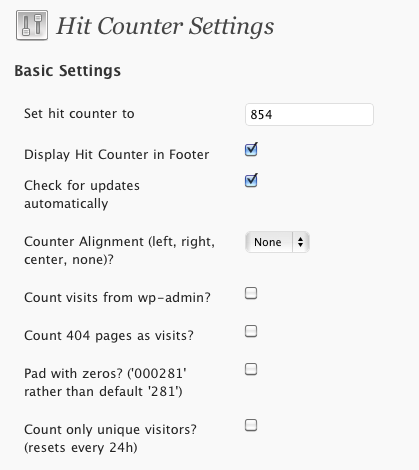Click the 'Count visits from wp-admin?' label
Screen dimensions: 419x470
pos(117,297)
